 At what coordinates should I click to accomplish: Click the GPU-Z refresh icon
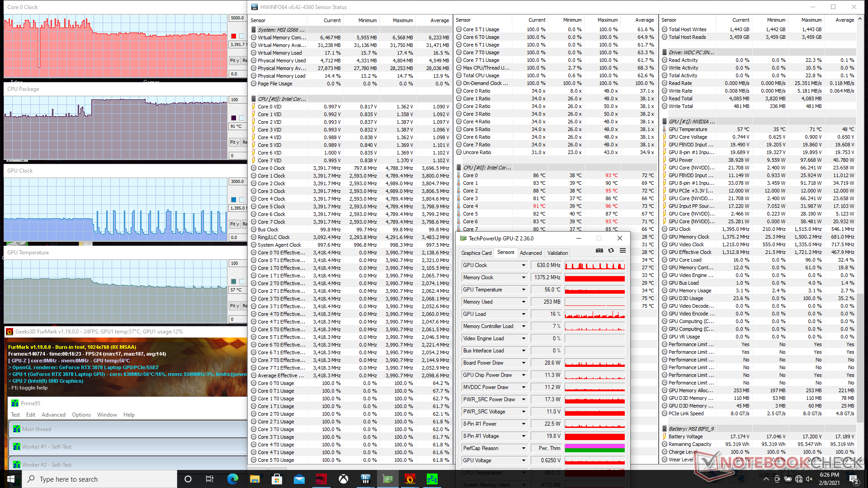[611, 251]
